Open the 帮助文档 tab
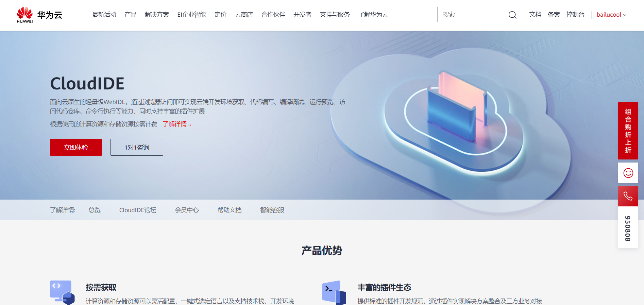The width and height of the screenshot is (644, 305). coord(230,210)
